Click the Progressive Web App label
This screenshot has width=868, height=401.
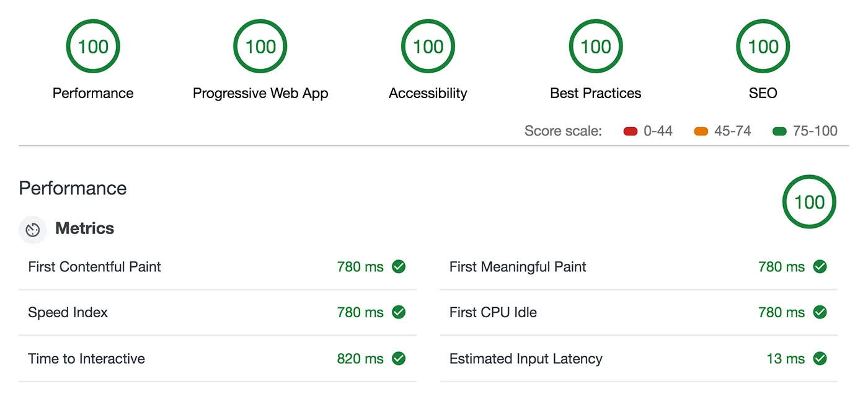pos(260,93)
